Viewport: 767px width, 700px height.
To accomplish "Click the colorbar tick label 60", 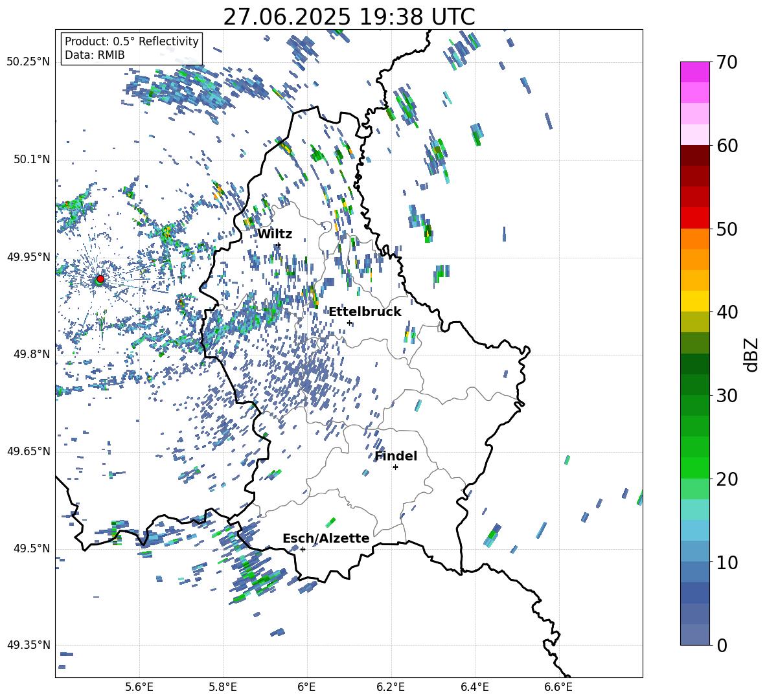I will click(727, 146).
